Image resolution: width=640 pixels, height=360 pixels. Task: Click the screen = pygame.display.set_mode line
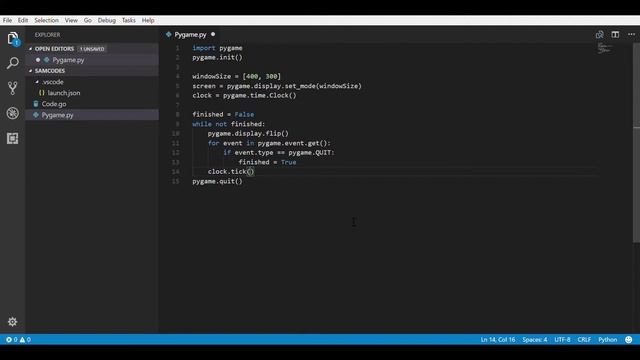tap(277, 86)
